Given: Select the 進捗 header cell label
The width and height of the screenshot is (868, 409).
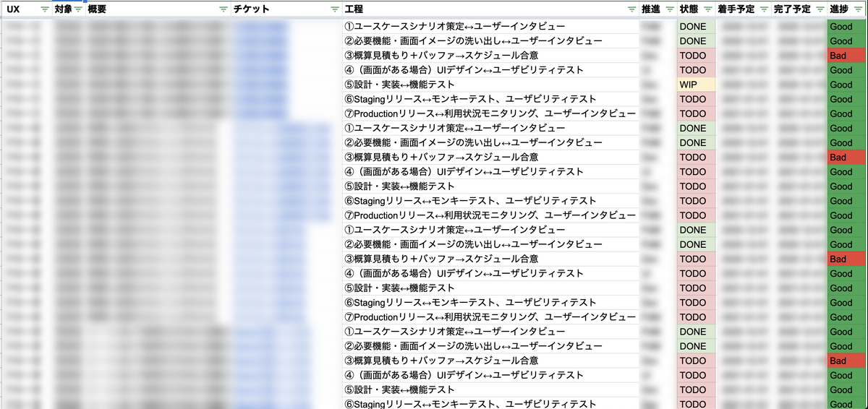Looking at the screenshot, I should pyautogui.click(x=840, y=10).
